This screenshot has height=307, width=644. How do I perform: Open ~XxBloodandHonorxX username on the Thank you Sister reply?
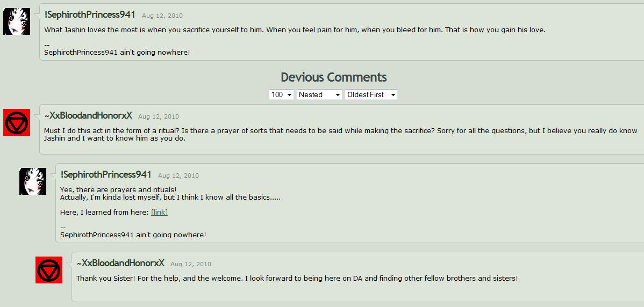(x=120, y=263)
